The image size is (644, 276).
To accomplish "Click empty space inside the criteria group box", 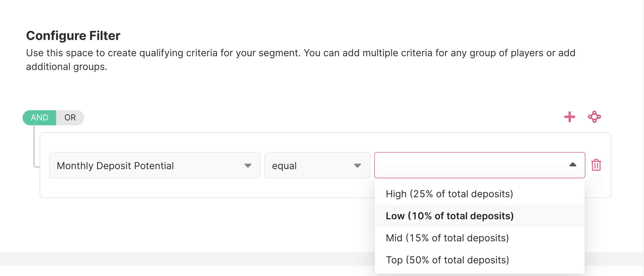I will (193, 189).
